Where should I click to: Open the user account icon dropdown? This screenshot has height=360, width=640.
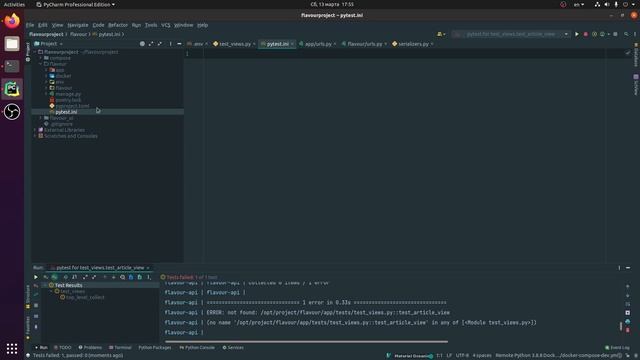(x=441, y=34)
